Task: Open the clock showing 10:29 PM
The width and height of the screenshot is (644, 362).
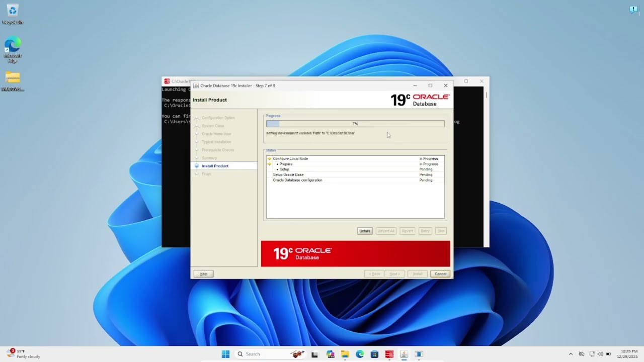Action: coord(628,354)
